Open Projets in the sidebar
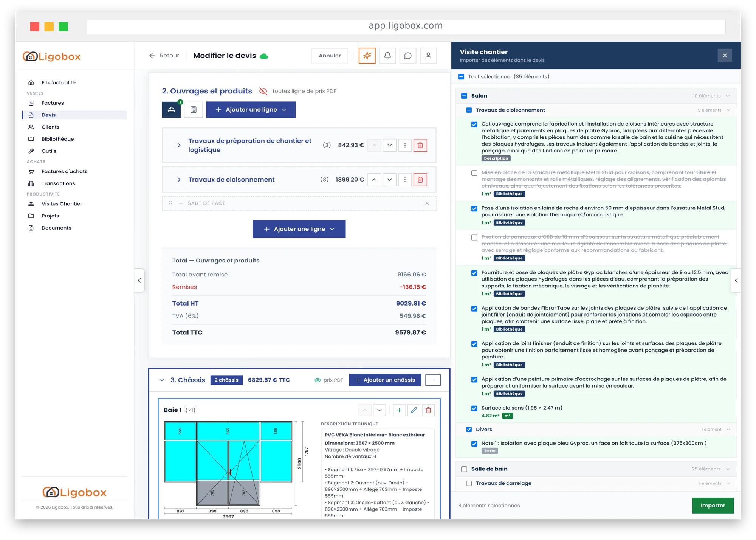This screenshot has height=540, width=756. [x=50, y=216]
